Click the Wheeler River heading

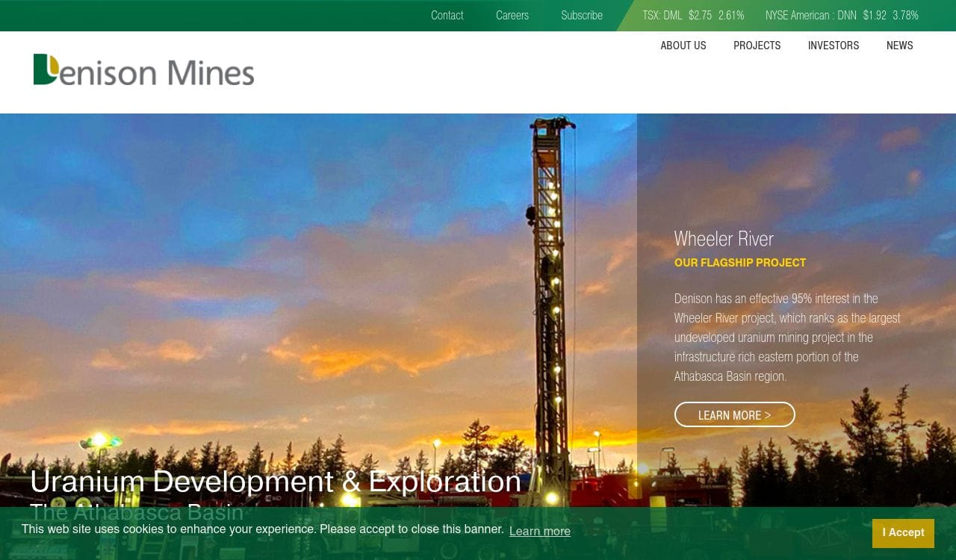[x=723, y=239]
